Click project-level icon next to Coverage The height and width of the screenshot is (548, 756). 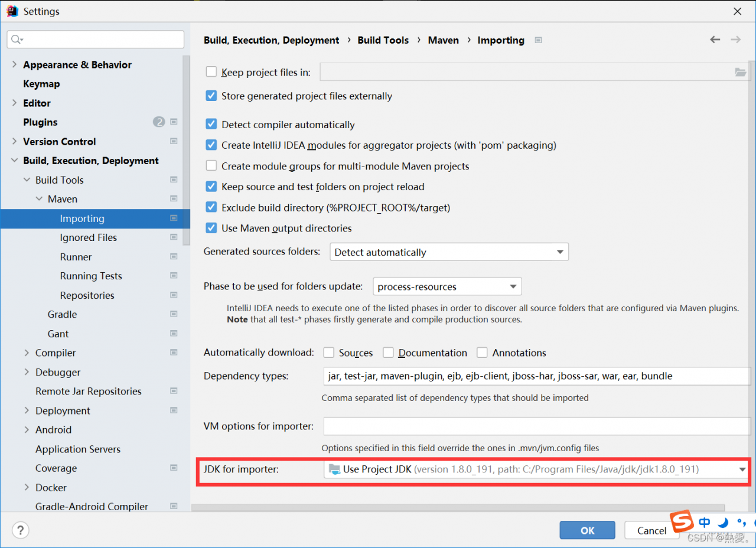tap(174, 468)
